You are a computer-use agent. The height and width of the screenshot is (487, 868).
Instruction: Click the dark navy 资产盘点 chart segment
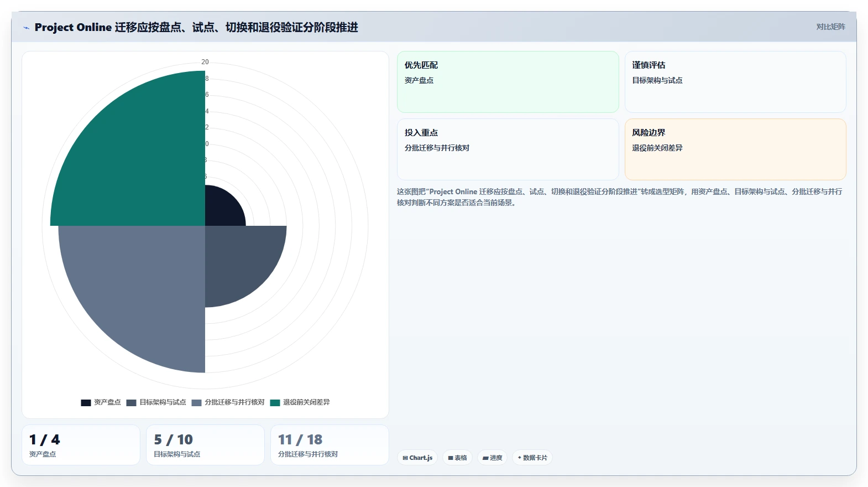pos(220,210)
